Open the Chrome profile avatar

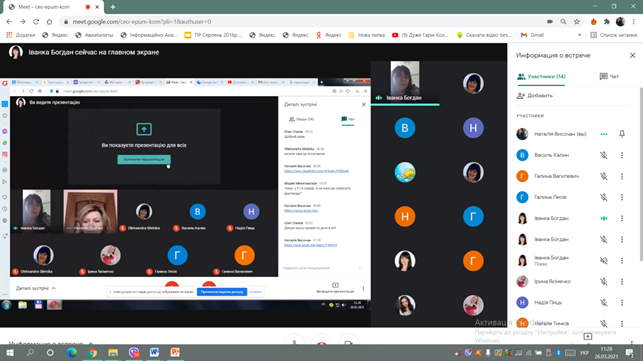(620, 22)
